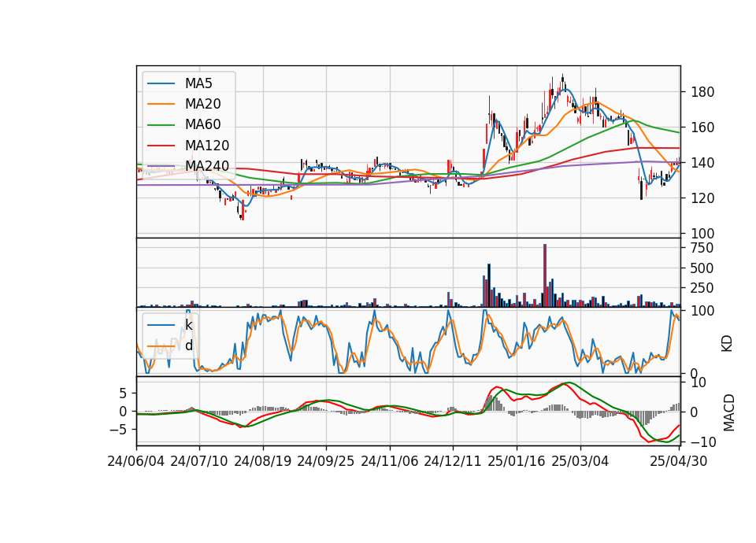The width and height of the screenshot is (756, 543).
Task: Click the MA5 legend label
Action: pyautogui.click(x=198, y=83)
